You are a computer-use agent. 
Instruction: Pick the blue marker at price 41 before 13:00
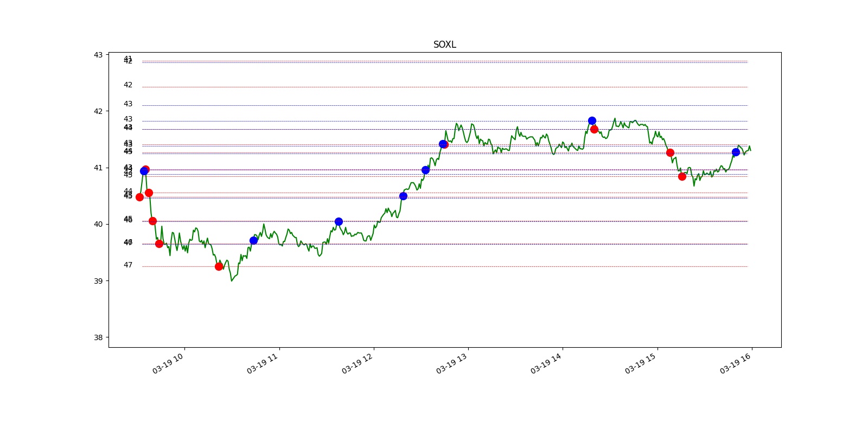[425, 170]
